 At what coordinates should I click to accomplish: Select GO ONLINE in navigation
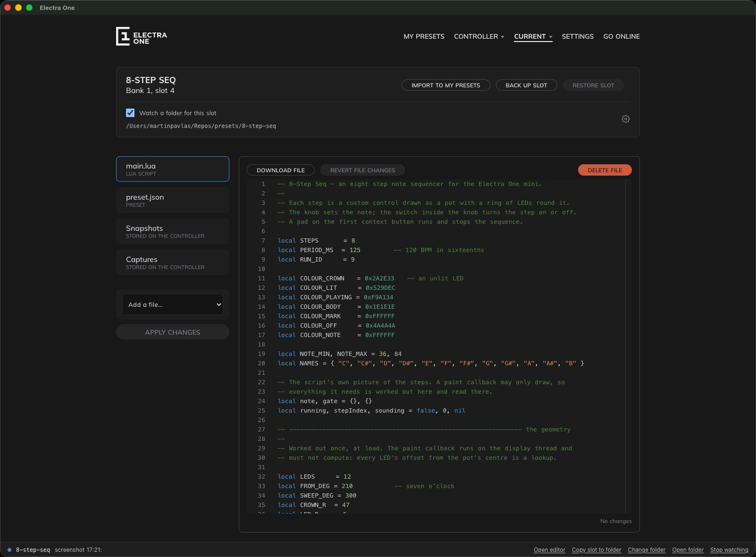pos(622,36)
